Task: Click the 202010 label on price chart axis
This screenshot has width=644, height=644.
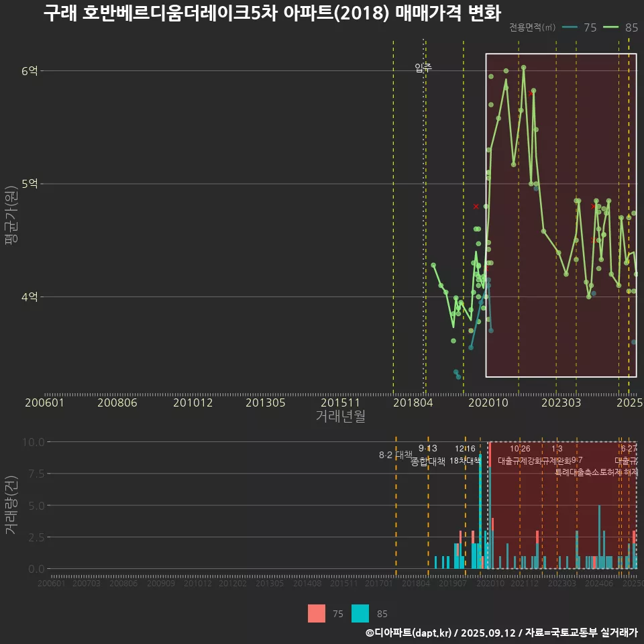Action: click(486, 402)
